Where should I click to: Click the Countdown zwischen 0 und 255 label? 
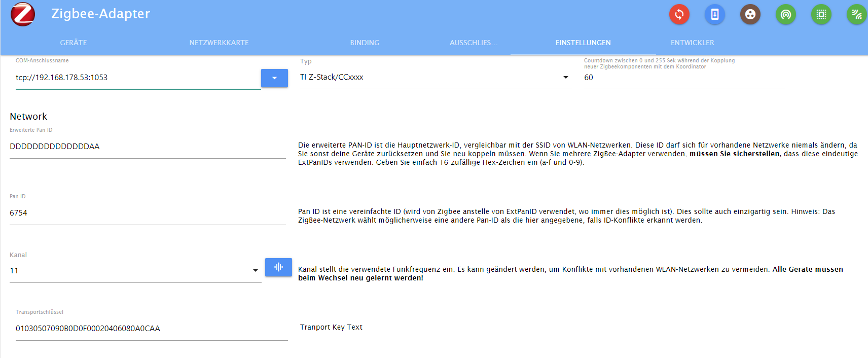pos(659,63)
